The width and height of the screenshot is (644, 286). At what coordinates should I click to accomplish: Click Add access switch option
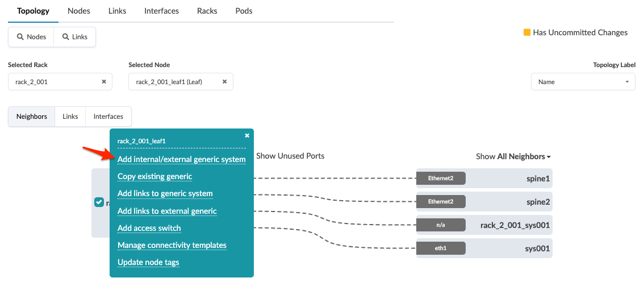pos(149,229)
